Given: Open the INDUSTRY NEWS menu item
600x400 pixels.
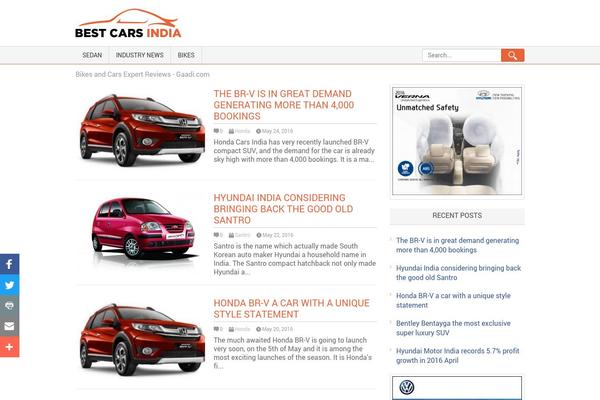Looking at the screenshot, I should tap(140, 55).
